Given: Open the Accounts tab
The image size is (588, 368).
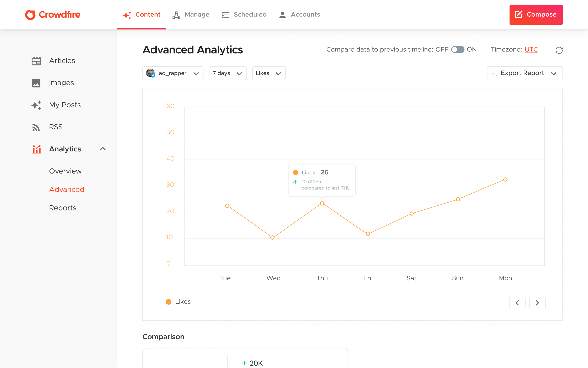Looking at the screenshot, I should tap(300, 15).
